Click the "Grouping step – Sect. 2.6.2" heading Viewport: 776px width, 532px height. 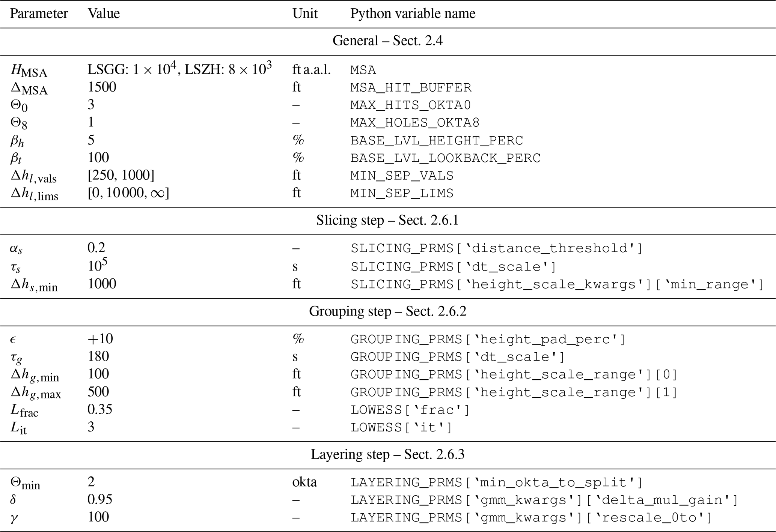click(x=387, y=311)
